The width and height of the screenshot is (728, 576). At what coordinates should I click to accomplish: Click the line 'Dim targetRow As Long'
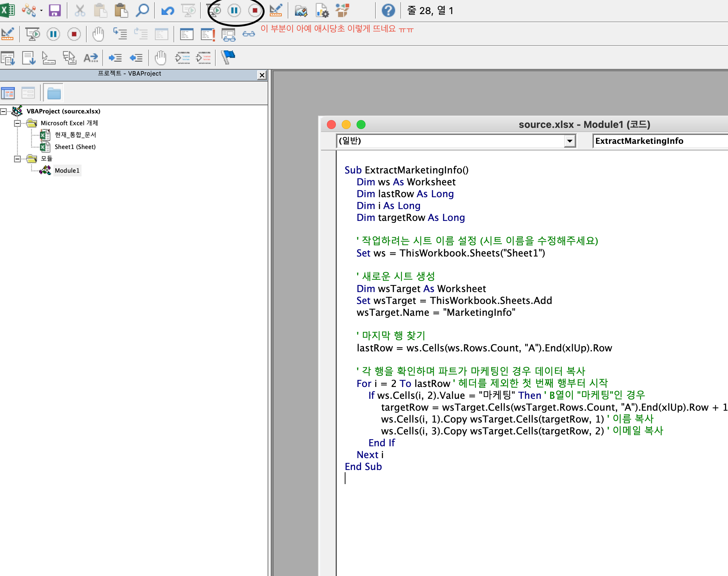tap(411, 218)
